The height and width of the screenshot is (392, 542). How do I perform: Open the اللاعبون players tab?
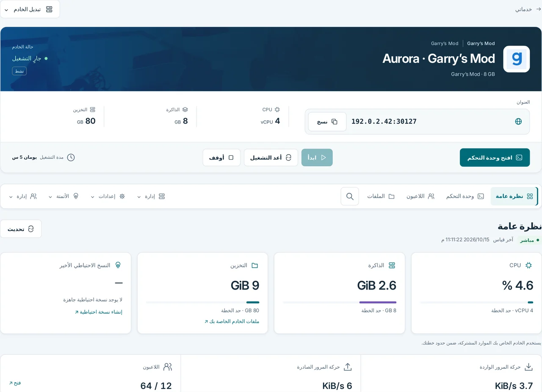420,196
